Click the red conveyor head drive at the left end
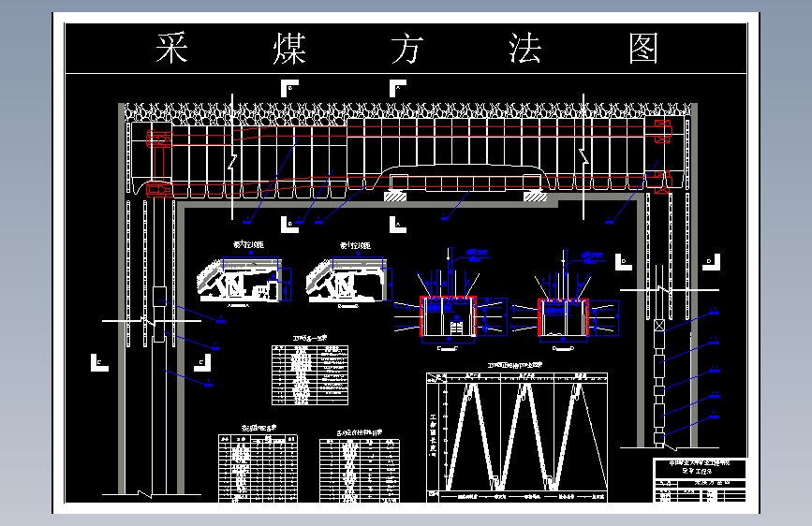 pos(159,164)
